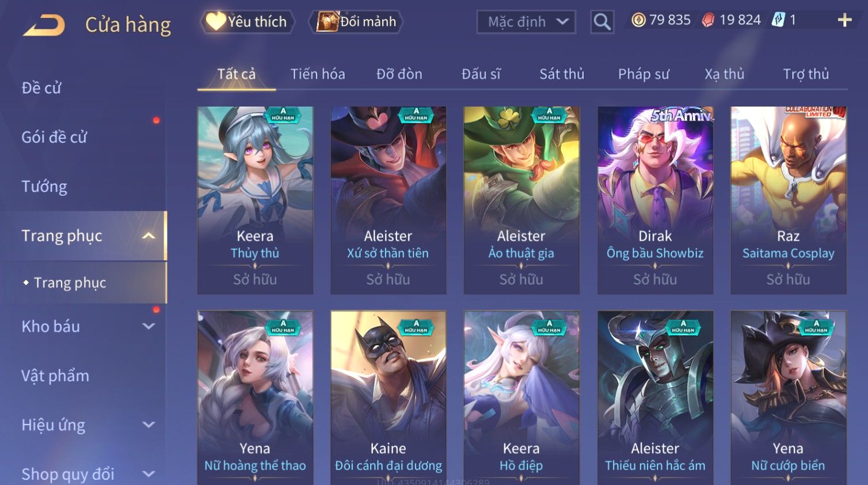Tap the plus icon to add currency

(x=844, y=20)
